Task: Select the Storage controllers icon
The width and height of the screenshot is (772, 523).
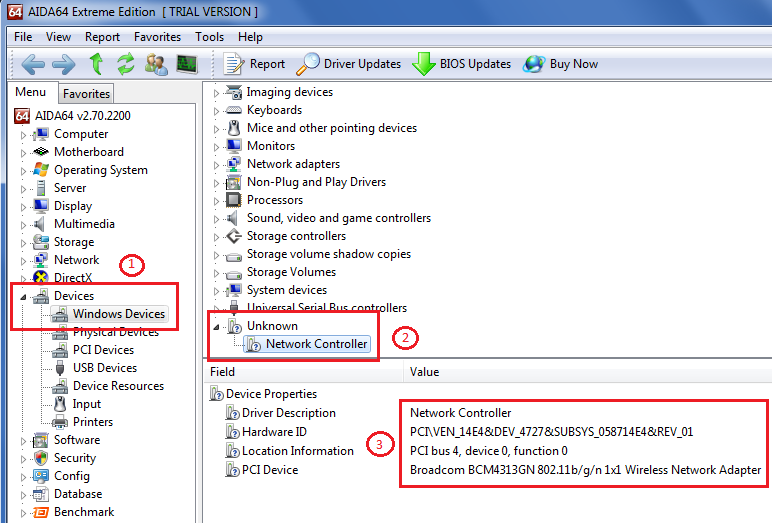Action: coord(233,236)
